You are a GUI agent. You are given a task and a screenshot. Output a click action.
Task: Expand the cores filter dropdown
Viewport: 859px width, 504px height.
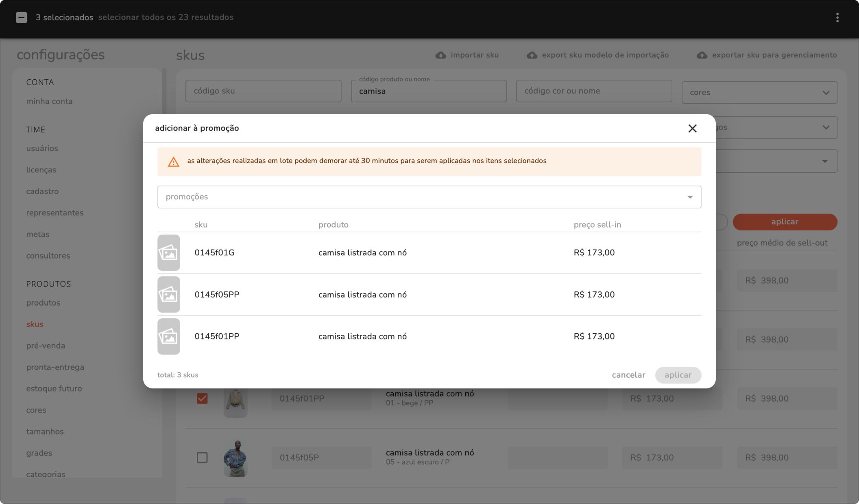[759, 93]
